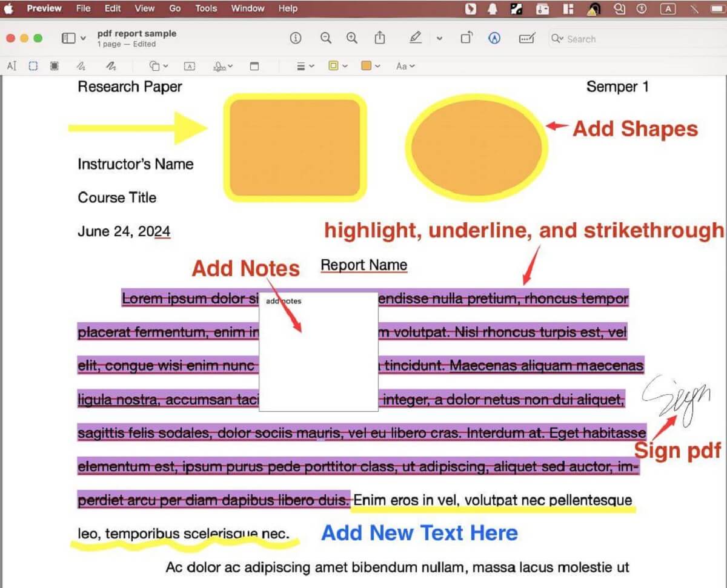
Task: Open the Instant Alpha tool
Action: [x=55, y=65]
